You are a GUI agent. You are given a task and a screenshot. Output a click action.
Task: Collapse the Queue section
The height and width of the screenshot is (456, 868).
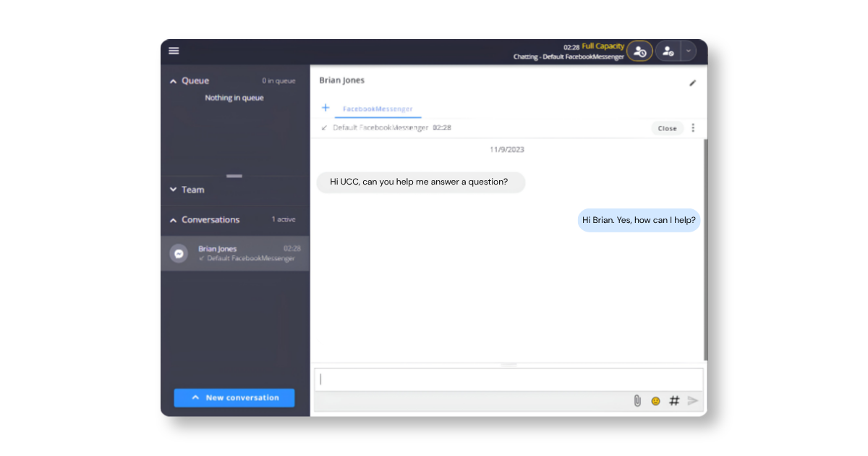(173, 81)
